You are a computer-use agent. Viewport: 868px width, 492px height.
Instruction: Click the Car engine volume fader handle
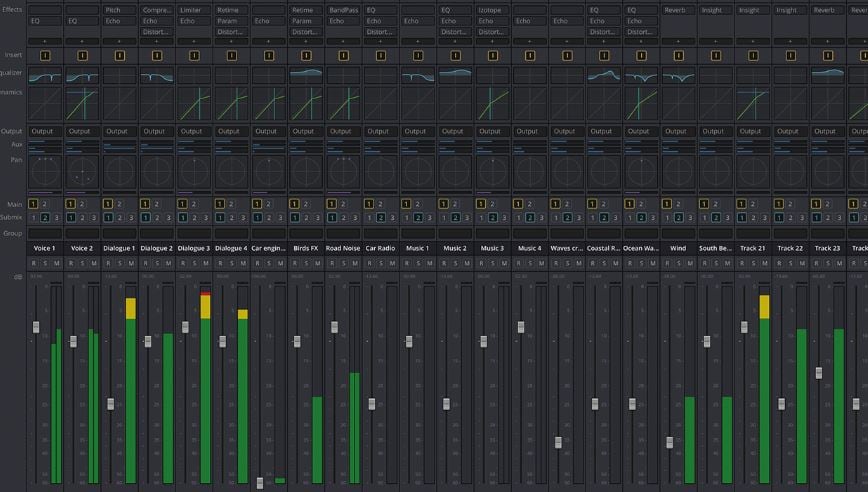pos(260,483)
